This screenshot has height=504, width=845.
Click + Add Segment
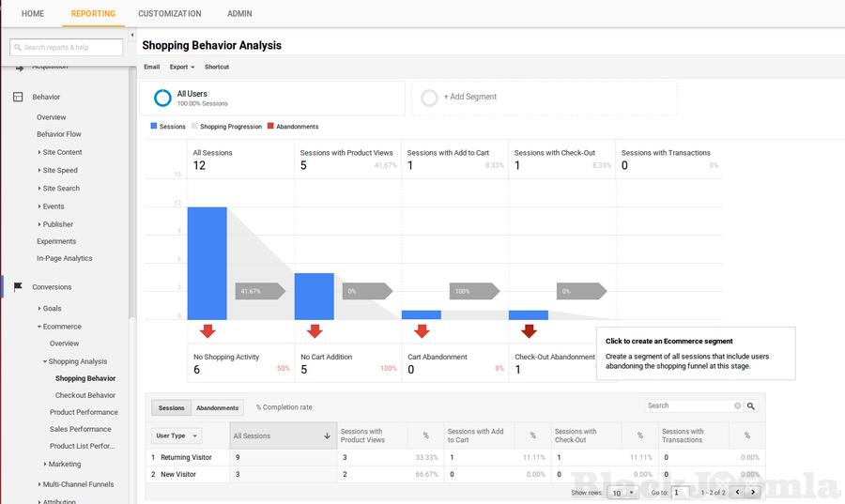point(469,97)
